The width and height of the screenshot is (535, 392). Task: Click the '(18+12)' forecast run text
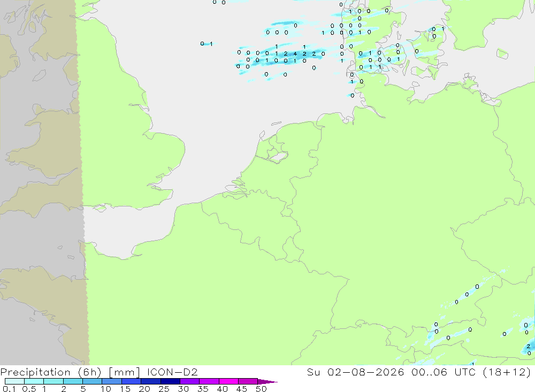tap(507, 372)
